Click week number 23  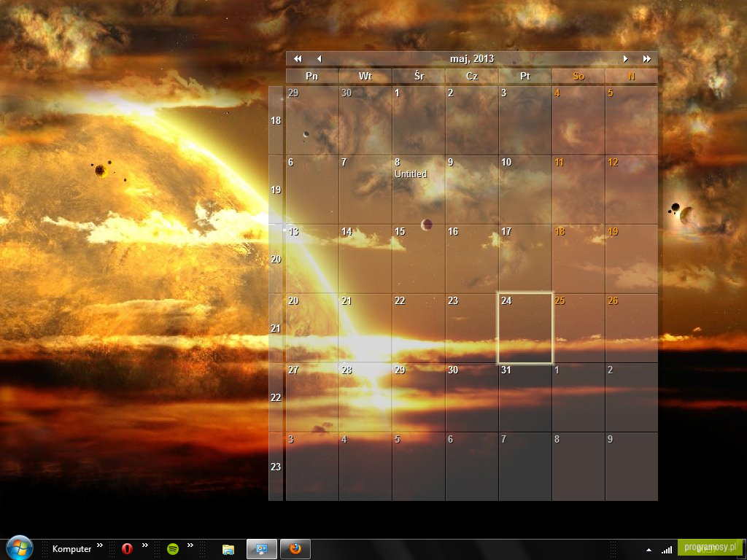click(276, 467)
